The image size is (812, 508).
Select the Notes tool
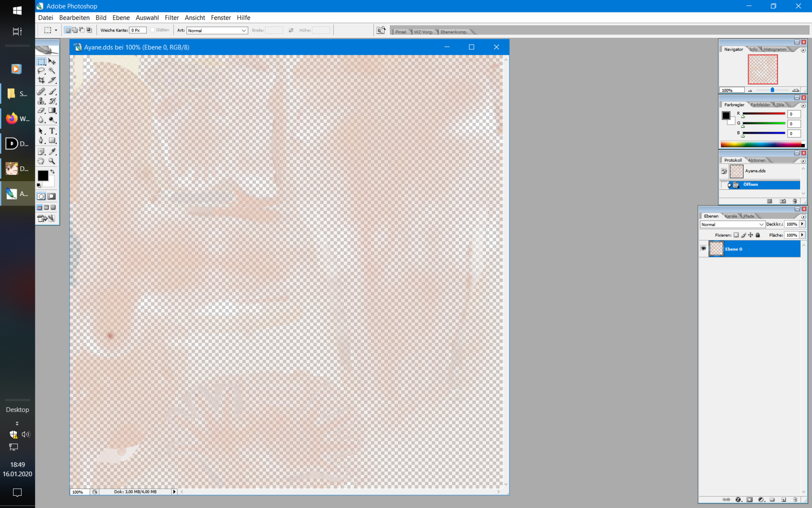(41, 152)
